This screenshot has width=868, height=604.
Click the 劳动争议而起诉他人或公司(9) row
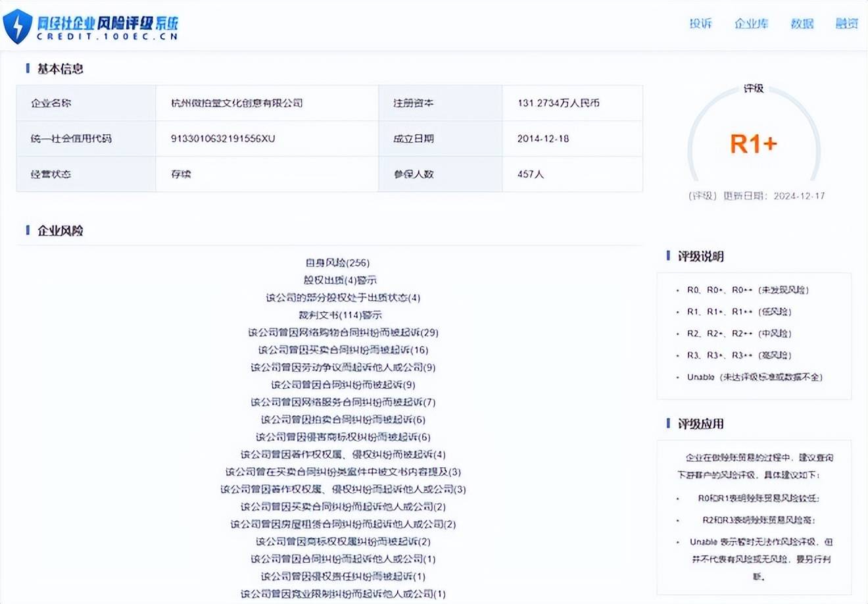pos(343,367)
